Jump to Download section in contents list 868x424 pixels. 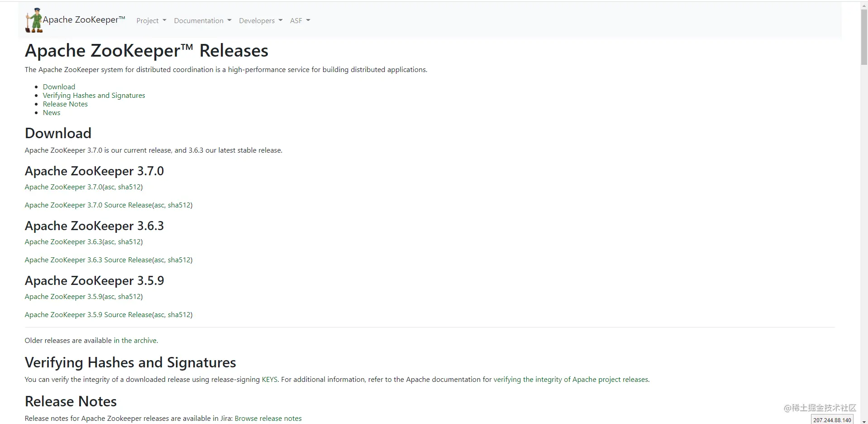click(59, 87)
